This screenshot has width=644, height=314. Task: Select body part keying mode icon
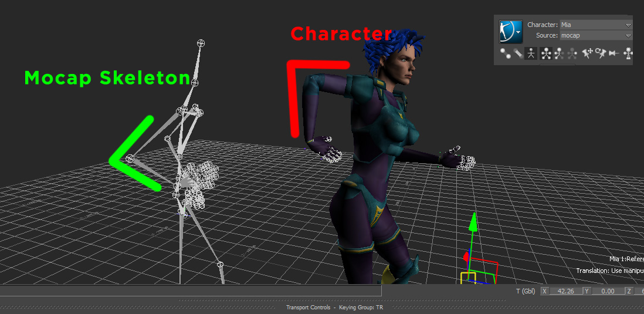coord(559,53)
